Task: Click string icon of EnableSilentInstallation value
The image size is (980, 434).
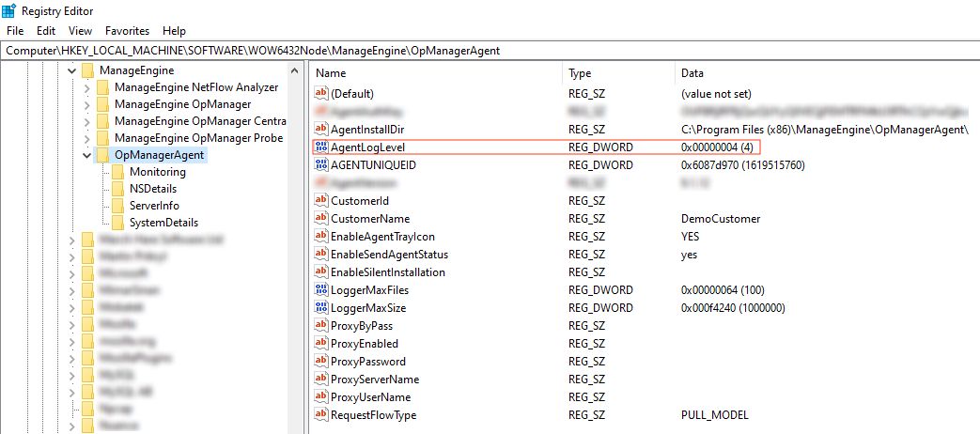Action: pyautogui.click(x=321, y=272)
